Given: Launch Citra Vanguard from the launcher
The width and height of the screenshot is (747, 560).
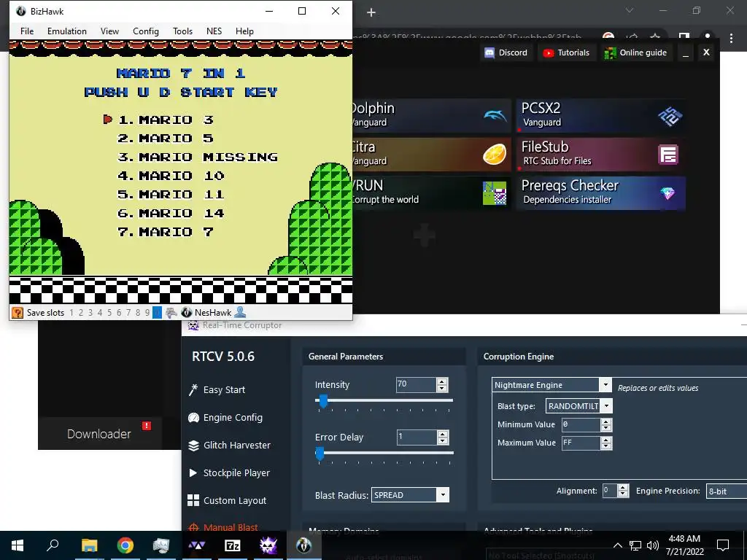Looking at the screenshot, I should click(431, 155).
